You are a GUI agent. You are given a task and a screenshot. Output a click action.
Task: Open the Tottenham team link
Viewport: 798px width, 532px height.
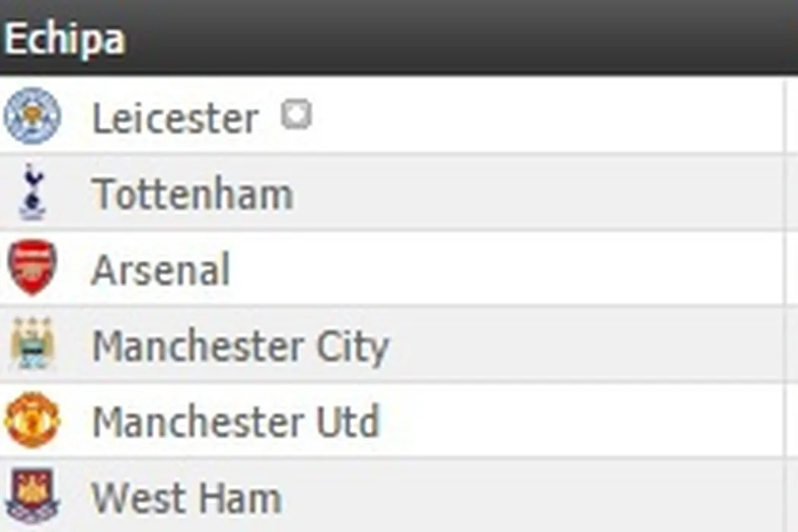pyautogui.click(x=192, y=194)
